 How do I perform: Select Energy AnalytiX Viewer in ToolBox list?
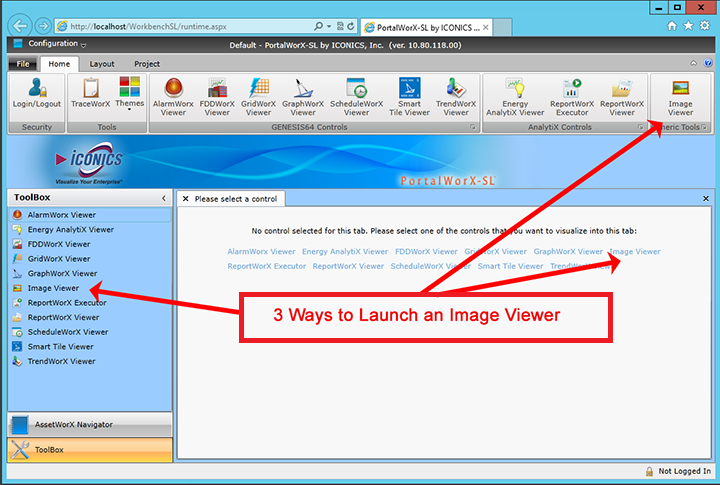click(x=90, y=229)
